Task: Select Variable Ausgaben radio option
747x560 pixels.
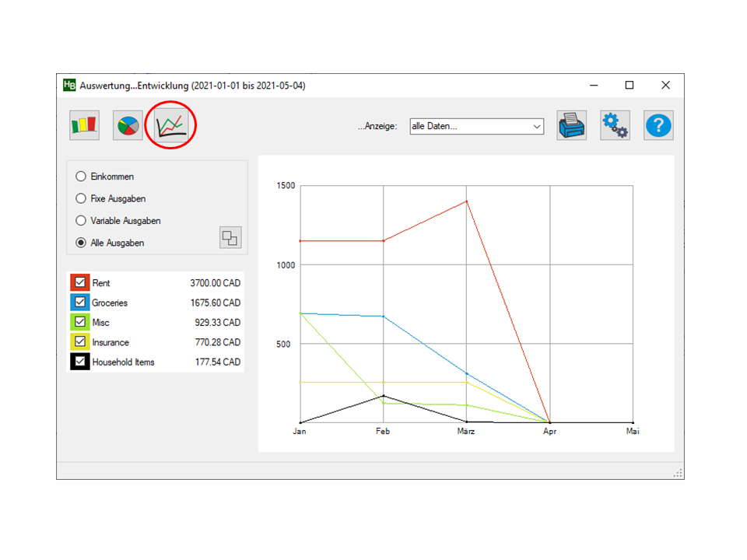Action: click(x=81, y=221)
